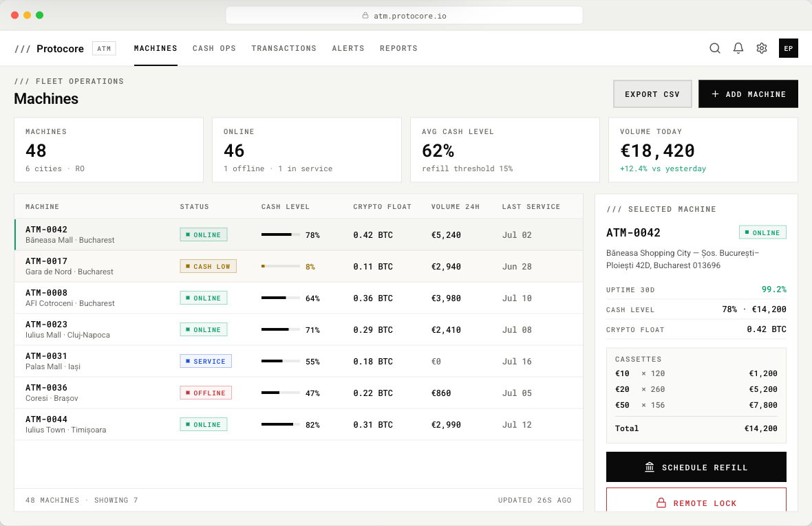Click the 0.11 BTC crypto float value
Viewport: 812px width, 526px height.
(x=373, y=266)
